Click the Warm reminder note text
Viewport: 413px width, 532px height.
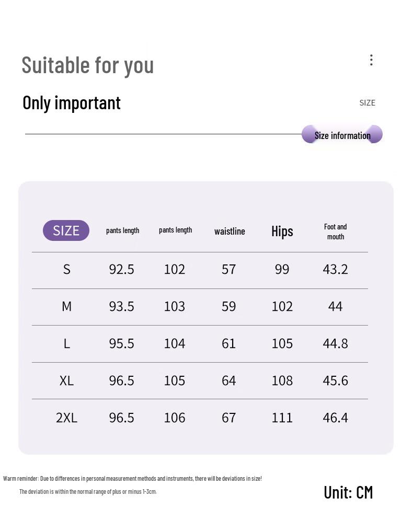(132, 479)
